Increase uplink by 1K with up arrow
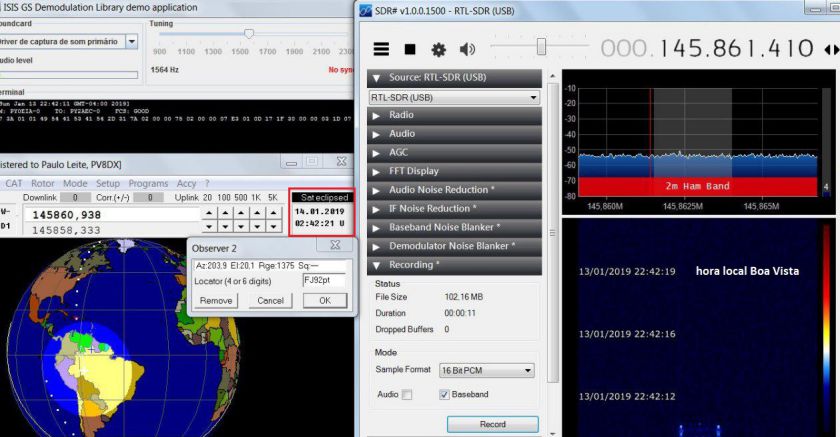Screen dimensions: 840x437 pos(257,213)
